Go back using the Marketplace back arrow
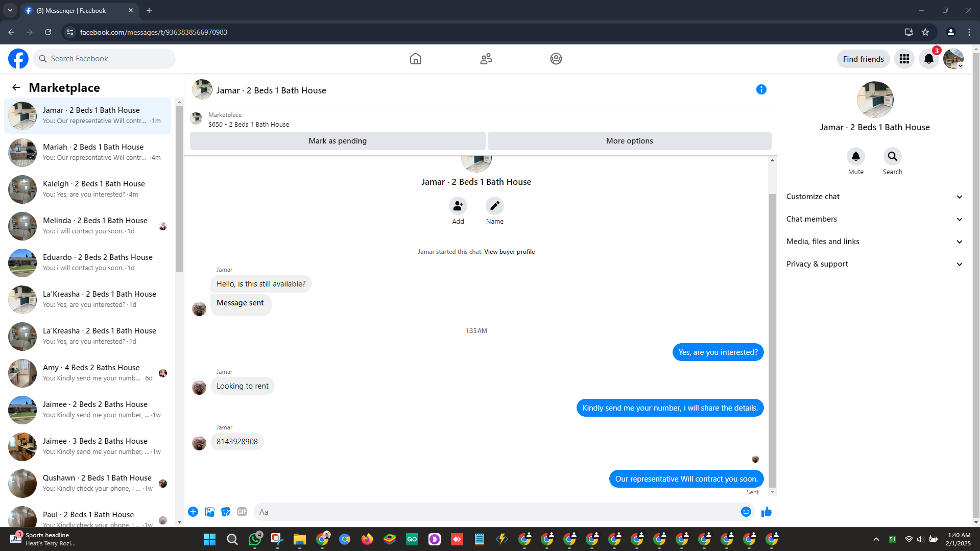This screenshot has width=980, height=551. click(x=16, y=87)
